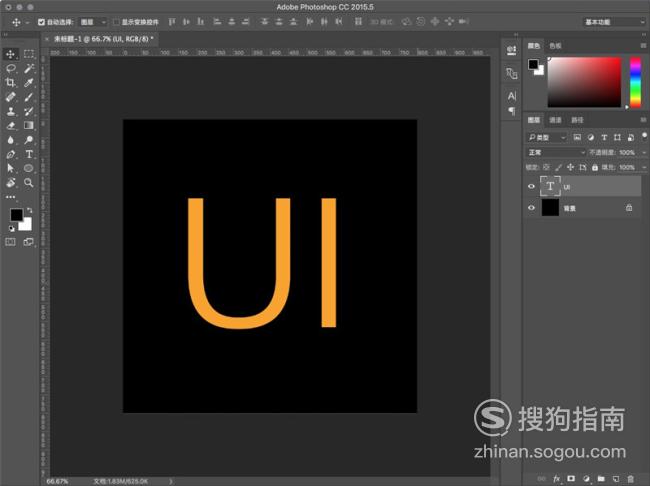Viewport: 650px width, 486px height.
Task: Delete layer with trash icon
Action: 631,479
